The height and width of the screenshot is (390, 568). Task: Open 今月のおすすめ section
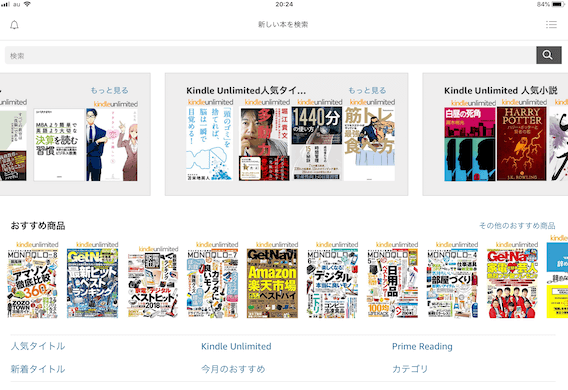(233, 369)
